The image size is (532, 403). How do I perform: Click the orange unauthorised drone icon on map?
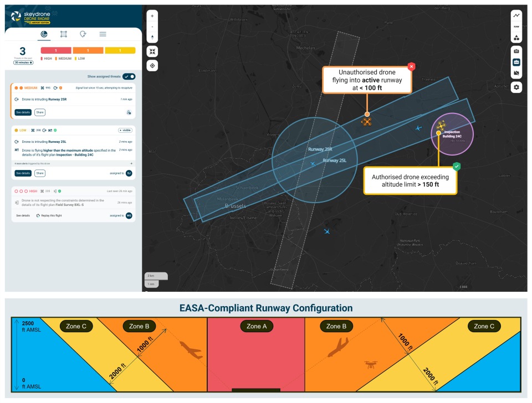(366, 122)
